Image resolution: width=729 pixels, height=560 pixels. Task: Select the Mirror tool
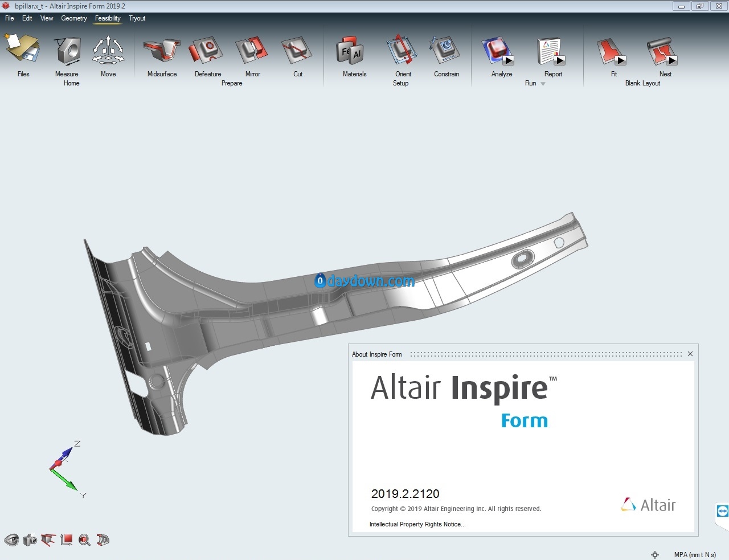click(252, 50)
